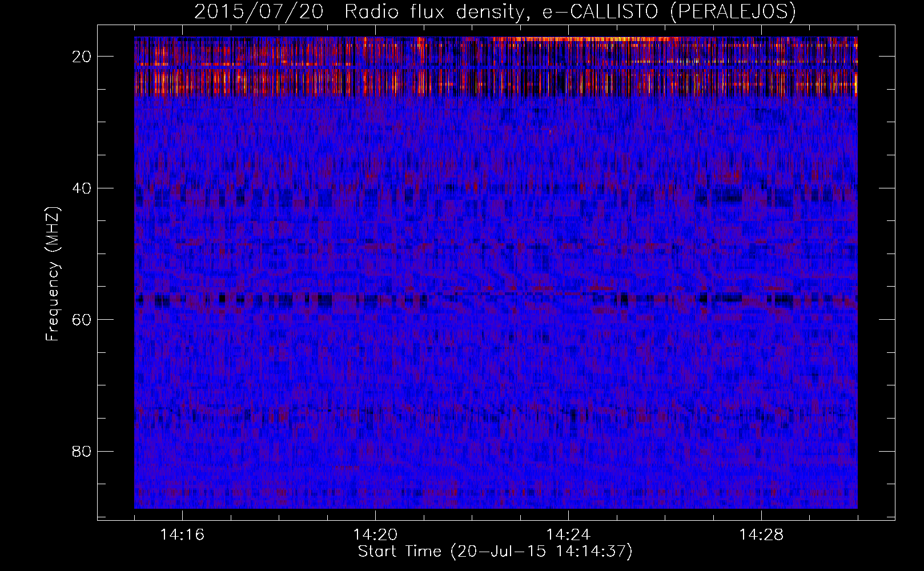924x571 pixels.
Task: Click the 60 MHz frequency tick label
Action: [x=82, y=320]
